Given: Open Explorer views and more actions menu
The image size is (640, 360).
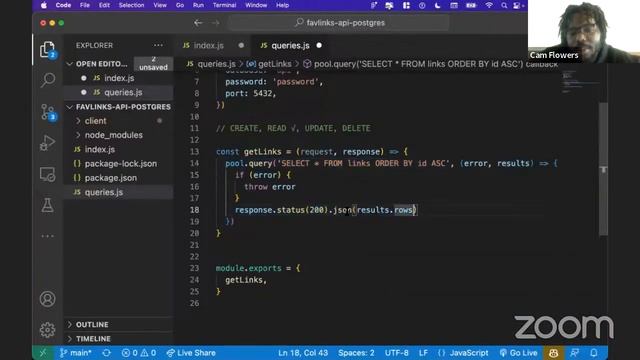Looking at the screenshot, I should point(158,45).
